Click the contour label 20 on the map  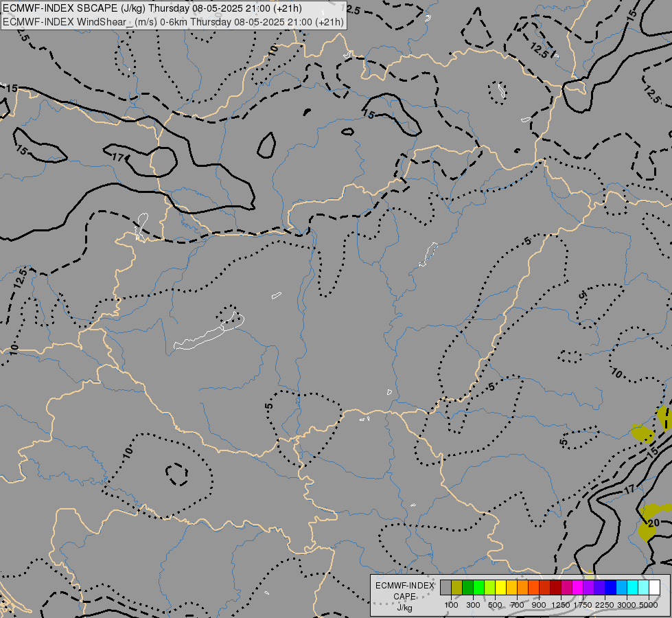click(x=653, y=523)
